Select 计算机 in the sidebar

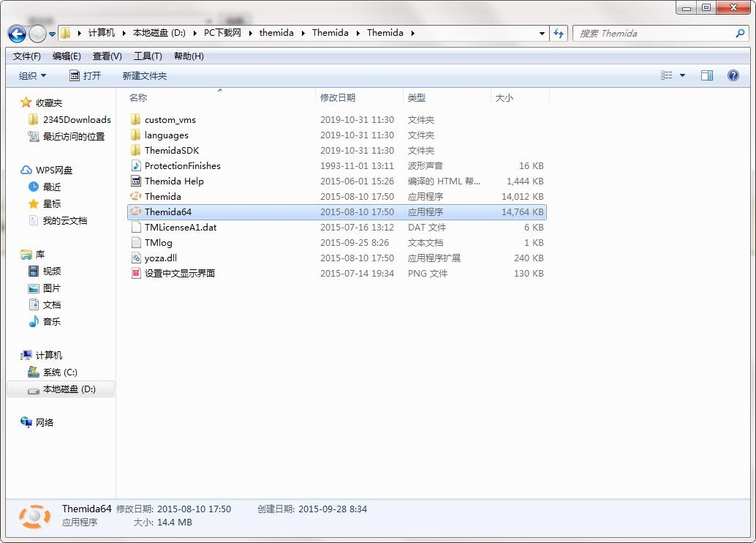42,355
